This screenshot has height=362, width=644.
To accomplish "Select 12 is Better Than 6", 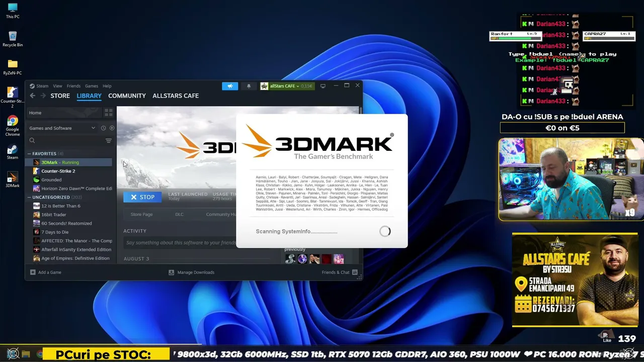I will (x=69, y=206).
